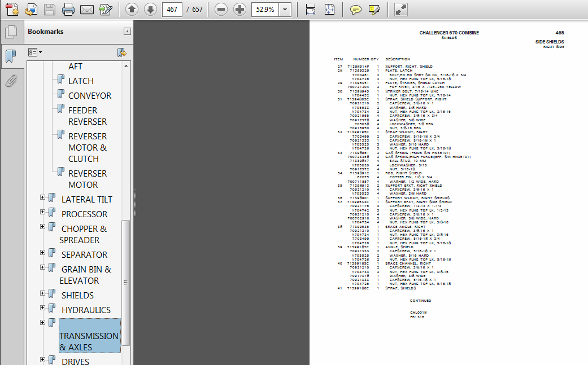Expand the TRANSMISSION & AXLES node
This screenshot has height=365, width=588.
click(43, 322)
